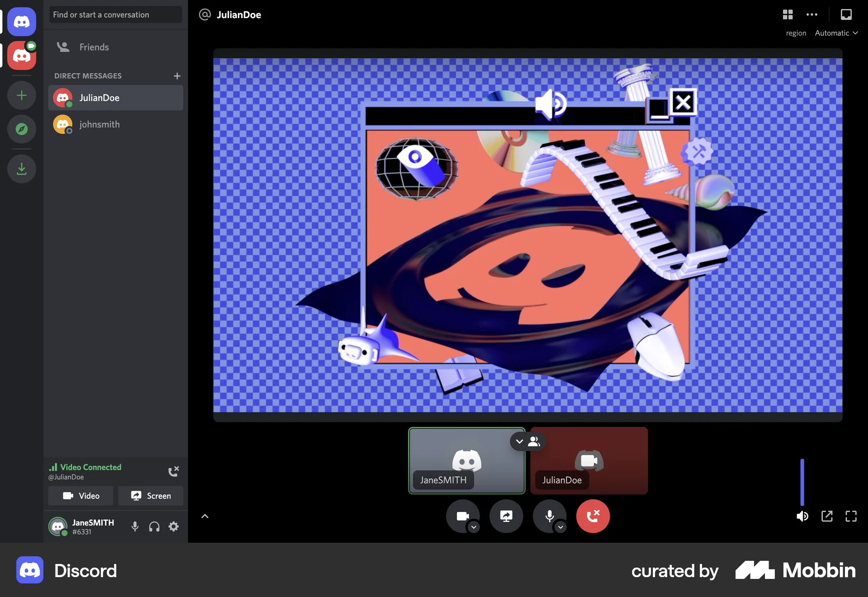
Task: Create a new DM with the plus icon
Action: (177, 76)
